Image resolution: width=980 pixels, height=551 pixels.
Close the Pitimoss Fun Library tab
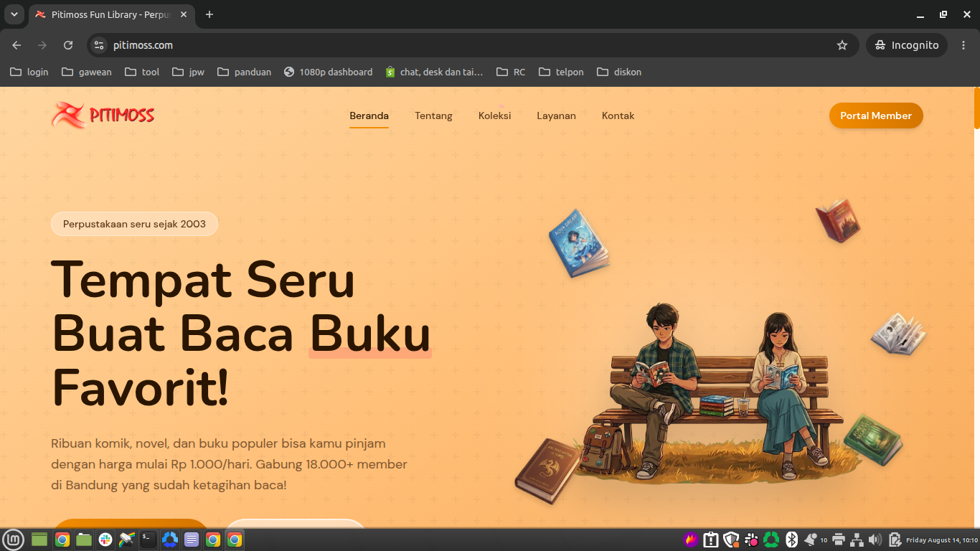pyautogui.click(x=184, y=14)
